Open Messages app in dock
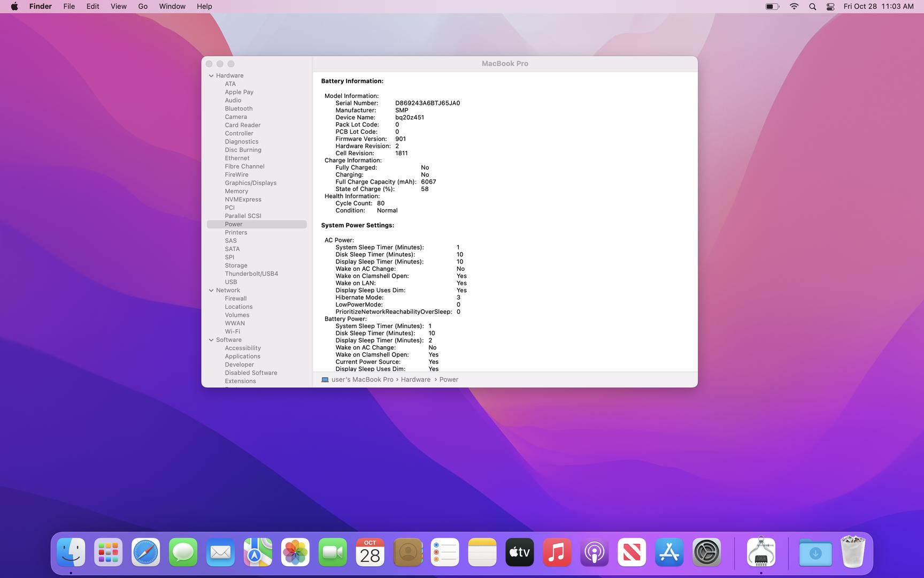This screenshot has width=924, height=578. coord(183,552)
